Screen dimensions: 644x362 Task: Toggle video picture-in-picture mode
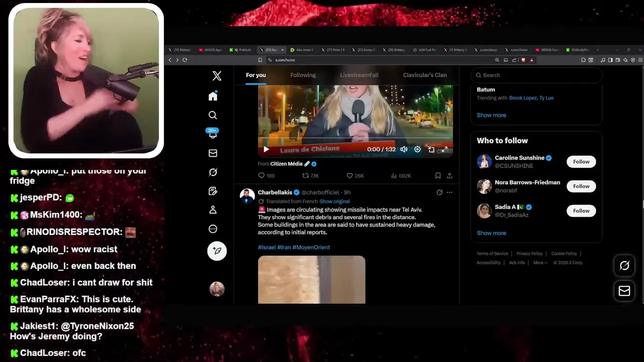coord(431,149)
